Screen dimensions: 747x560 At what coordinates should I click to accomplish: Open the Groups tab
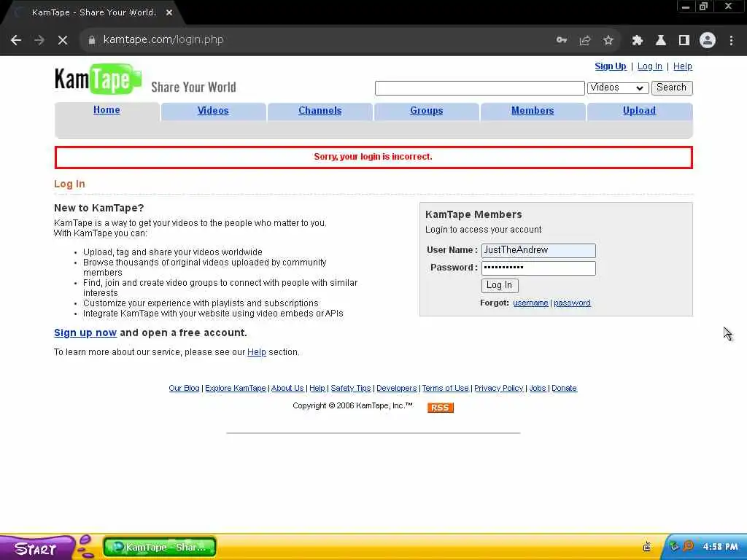[x=426, y=111]
